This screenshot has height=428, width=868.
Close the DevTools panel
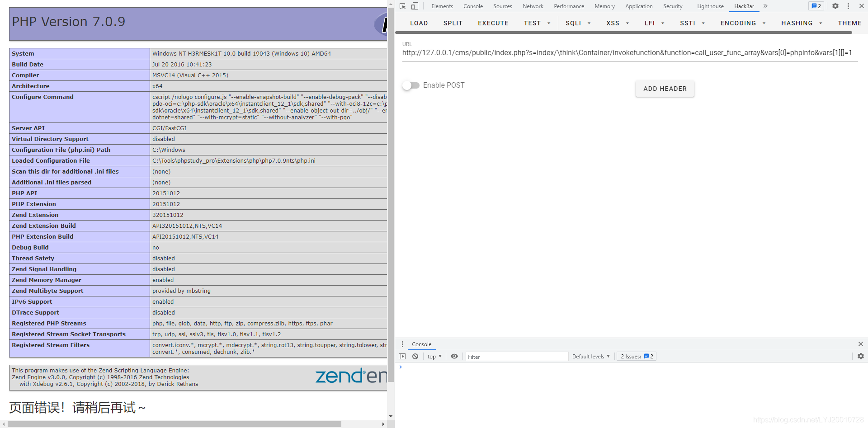861,6
